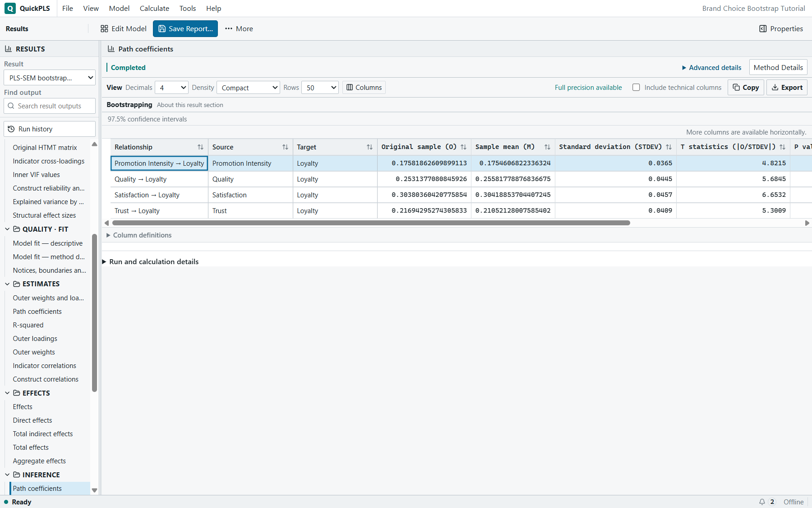
Task: Collapse the ESTIMATES tree group
Action: coord(7,284)
